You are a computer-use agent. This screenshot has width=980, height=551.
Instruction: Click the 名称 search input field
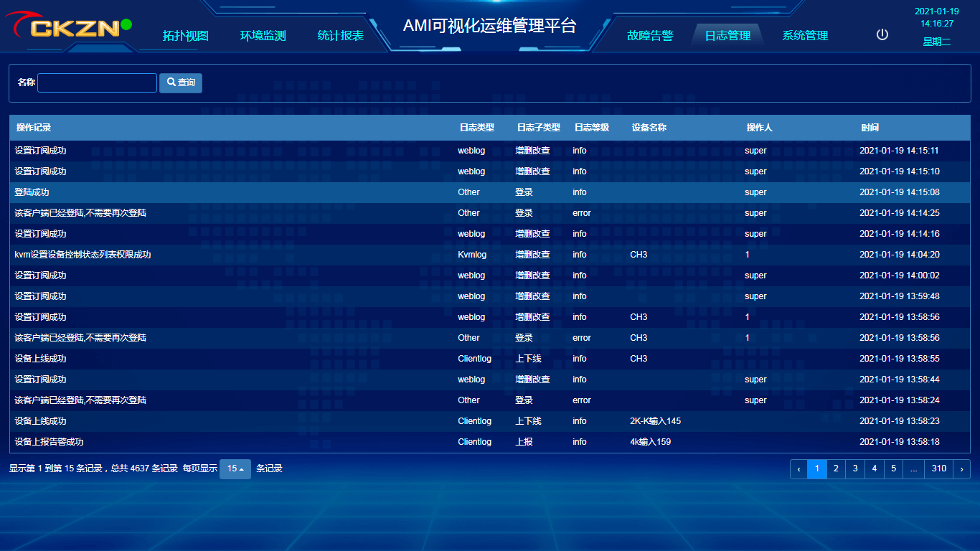(97, 82)
